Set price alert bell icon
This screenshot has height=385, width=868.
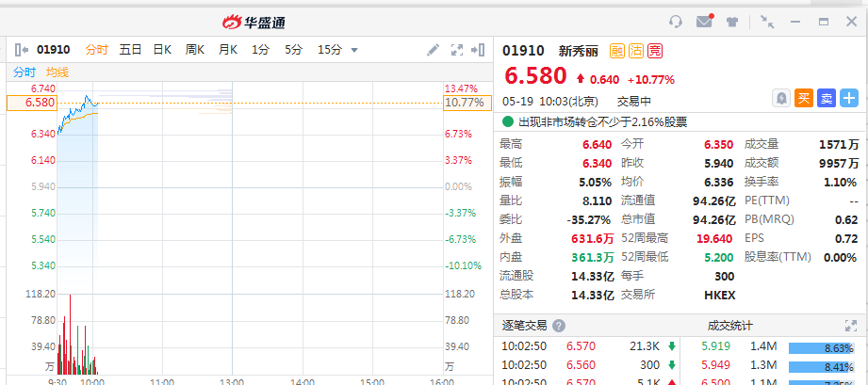coord(781,99)
